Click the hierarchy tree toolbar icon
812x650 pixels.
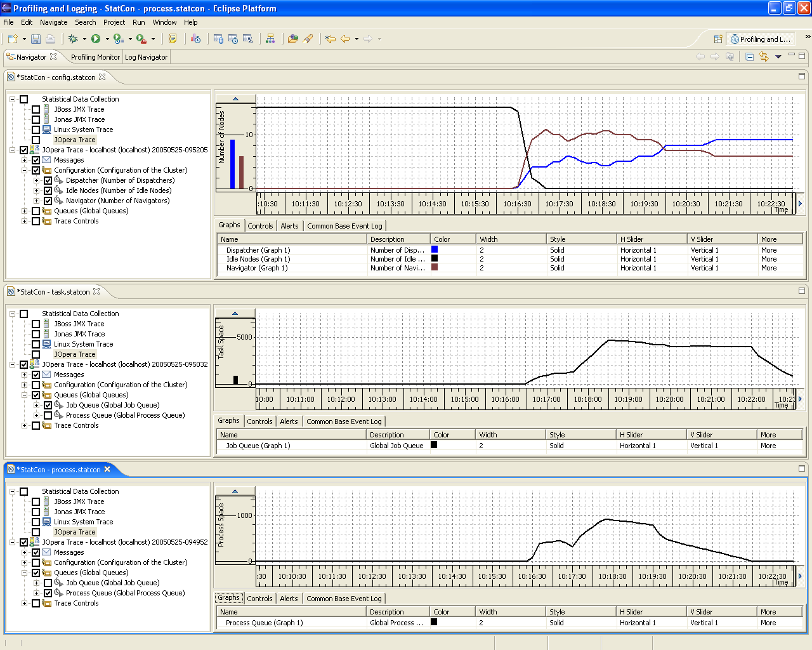point(270,39)
